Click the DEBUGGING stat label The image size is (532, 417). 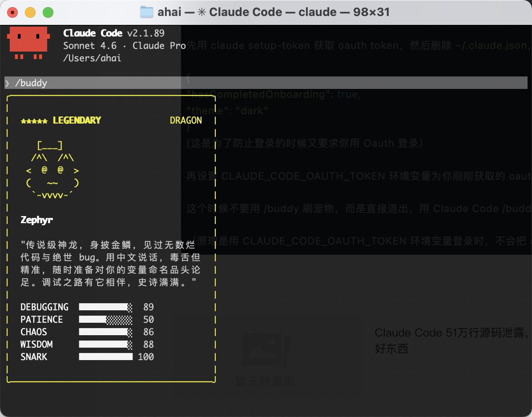pos(44,307)
